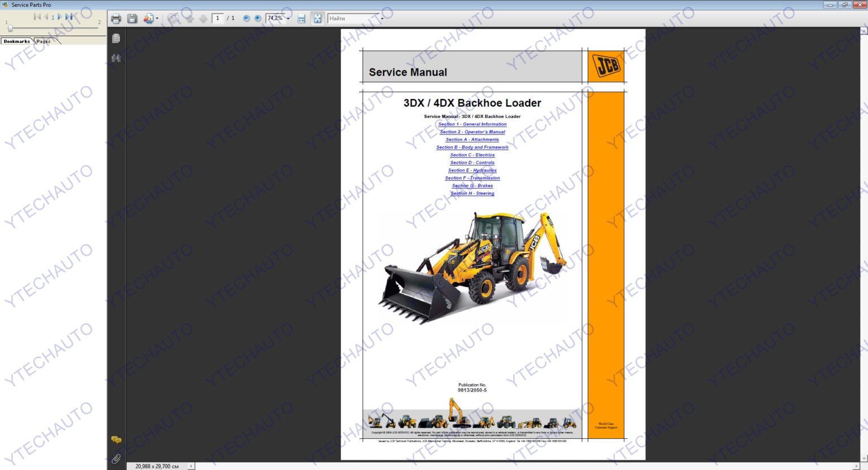Expand the zoom percentage dropdown
Screen dimensions: 868x470
288,18
